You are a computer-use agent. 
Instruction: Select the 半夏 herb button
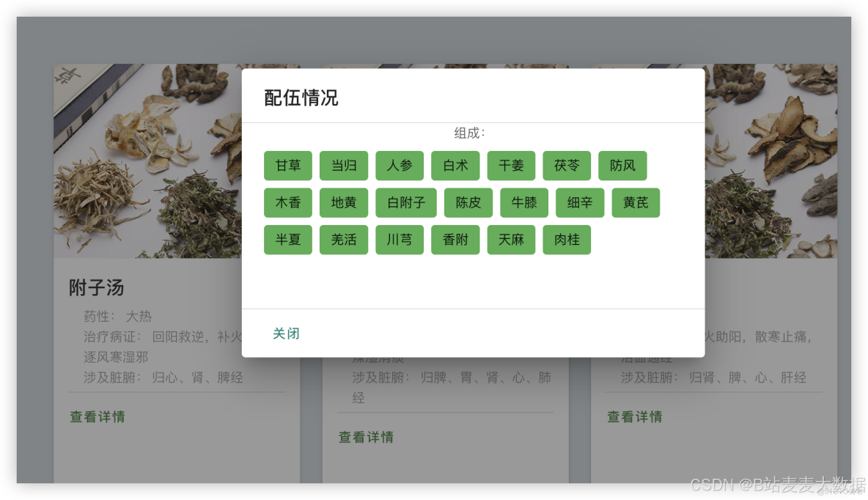(287, 240)
